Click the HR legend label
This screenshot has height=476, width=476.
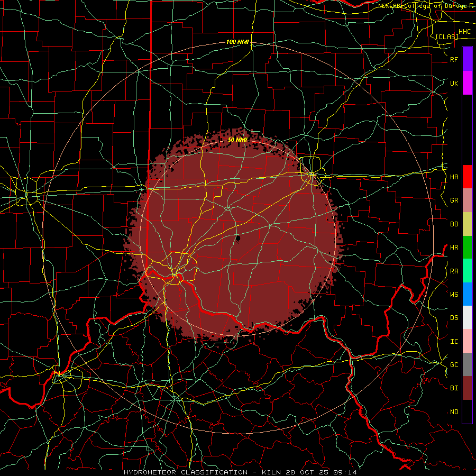click(454, 248)
